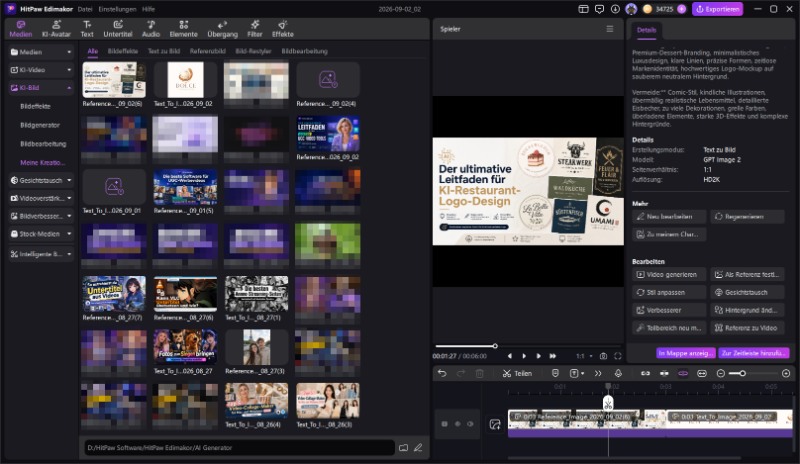The width and height of the screenshot is (800, 464).
Task: Open the Filter panel
Action: [x=255, y=29]
